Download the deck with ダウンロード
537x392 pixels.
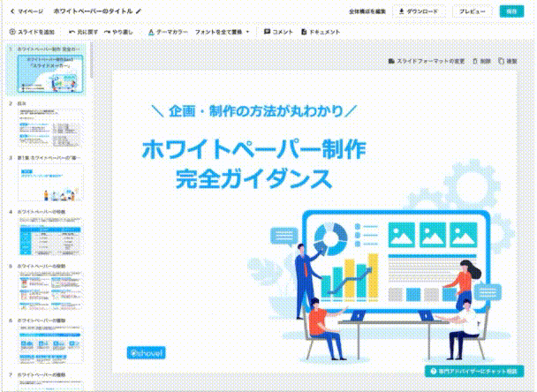tap(420, 11)
